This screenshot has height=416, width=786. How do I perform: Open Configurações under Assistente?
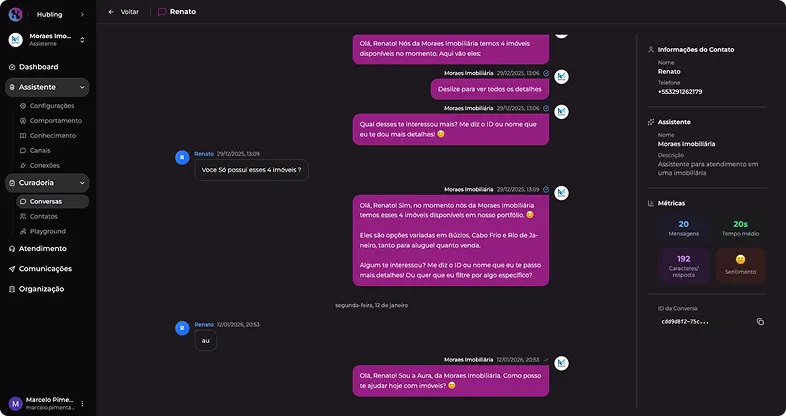point(52,106)
